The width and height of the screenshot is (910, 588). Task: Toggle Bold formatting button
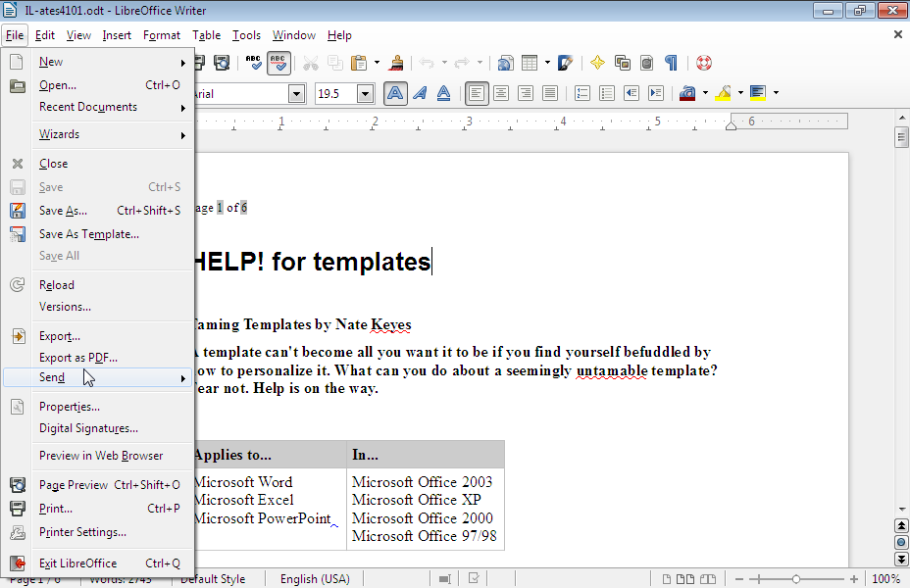tap(395, 93)
